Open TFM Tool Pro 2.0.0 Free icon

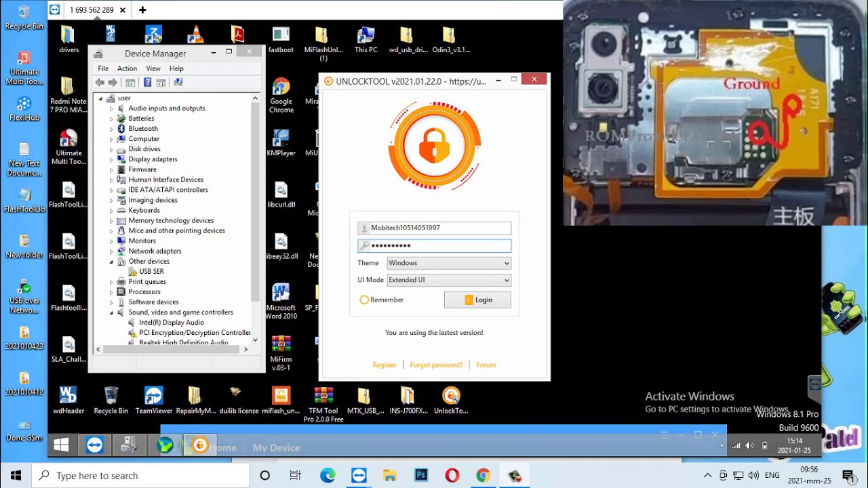(323, 405)
